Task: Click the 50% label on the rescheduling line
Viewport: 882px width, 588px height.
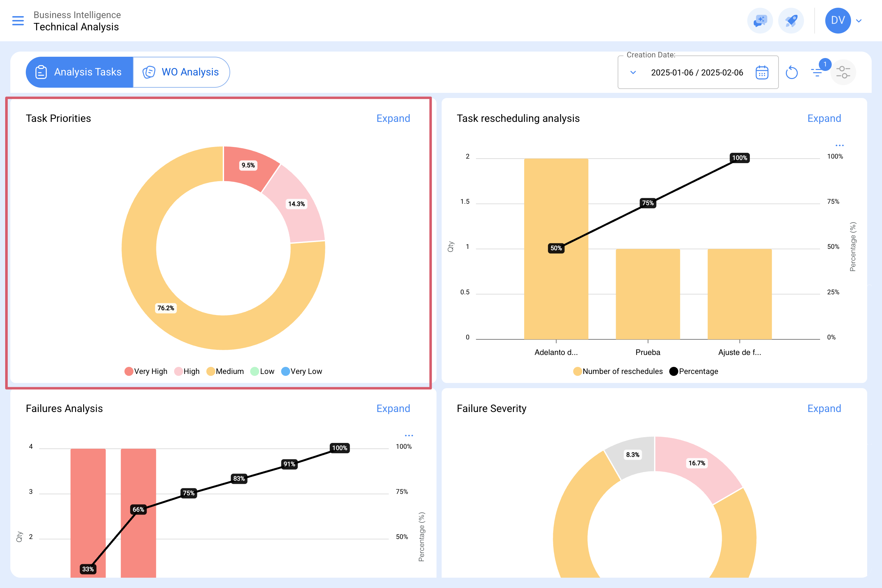Action: (556, 248)
